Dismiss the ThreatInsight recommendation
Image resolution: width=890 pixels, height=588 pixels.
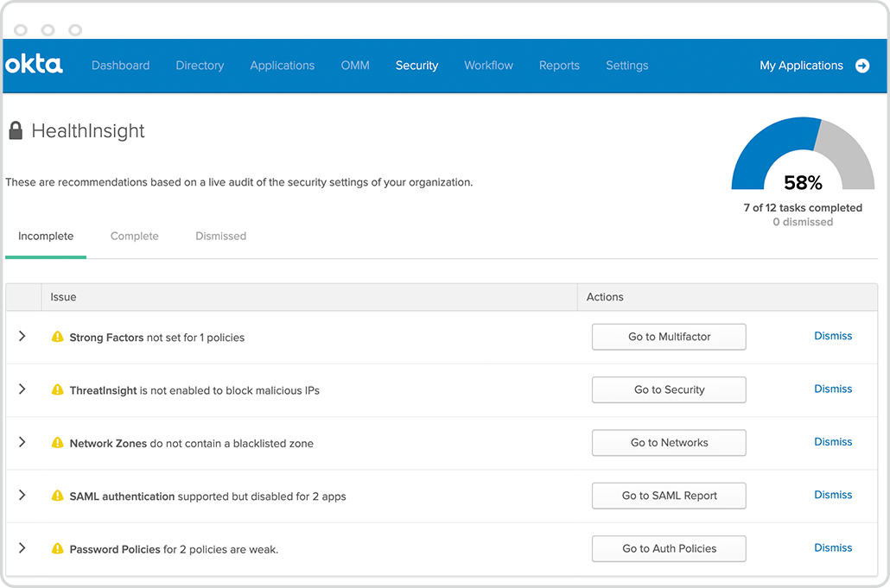pos(833,389)
